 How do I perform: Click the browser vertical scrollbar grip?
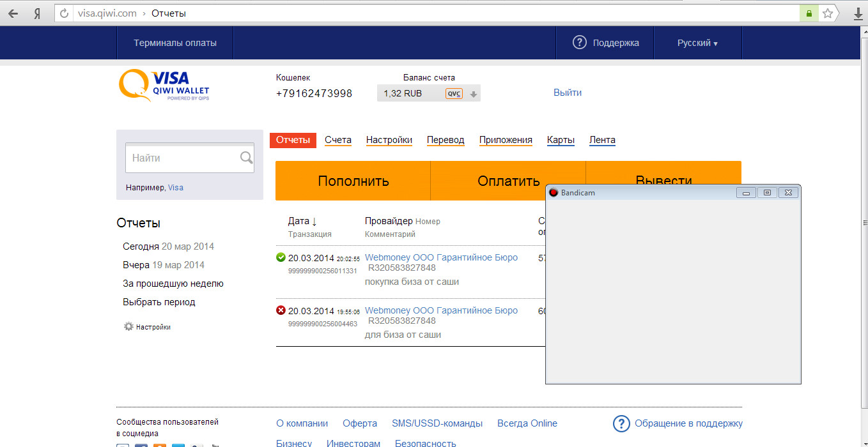click(865, 223)
